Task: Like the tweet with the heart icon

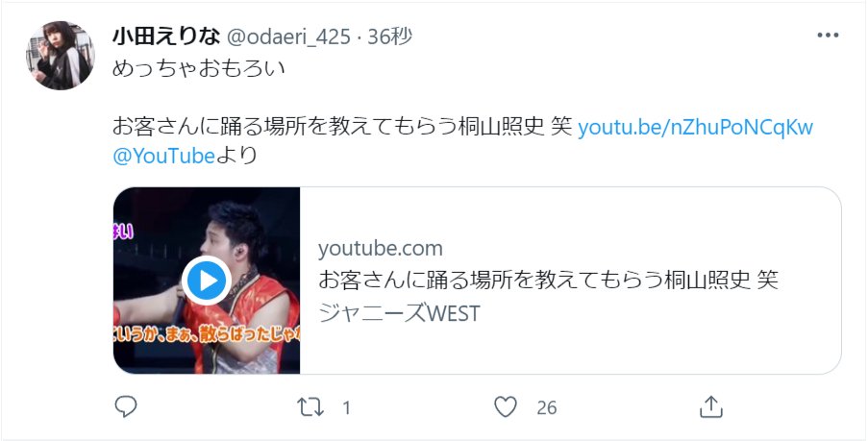Action: (x=506, y=407)
